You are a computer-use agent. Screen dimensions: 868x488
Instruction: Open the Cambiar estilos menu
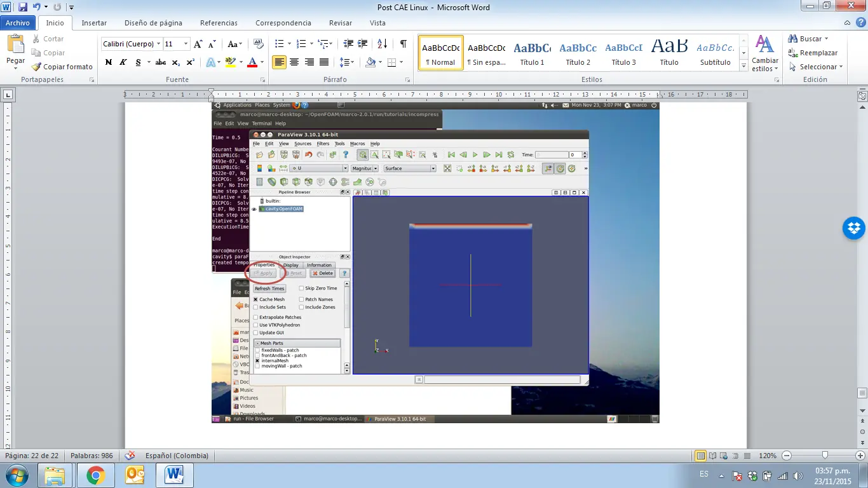(765, 53)
